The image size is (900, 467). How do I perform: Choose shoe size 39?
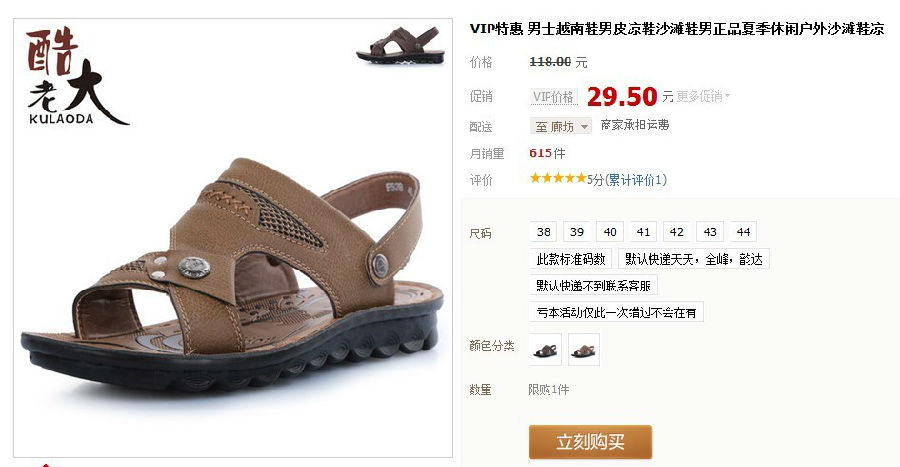point(577,232)
